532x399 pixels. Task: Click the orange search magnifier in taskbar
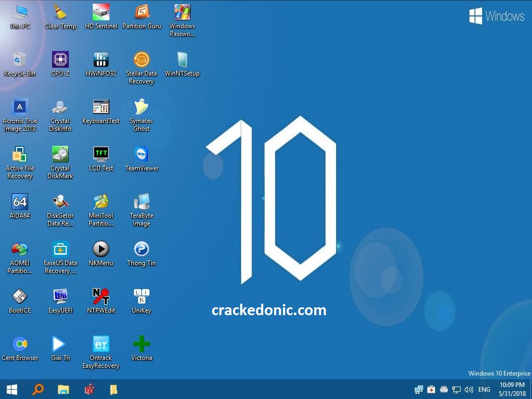pyautogui.click(x=38, y=390)
